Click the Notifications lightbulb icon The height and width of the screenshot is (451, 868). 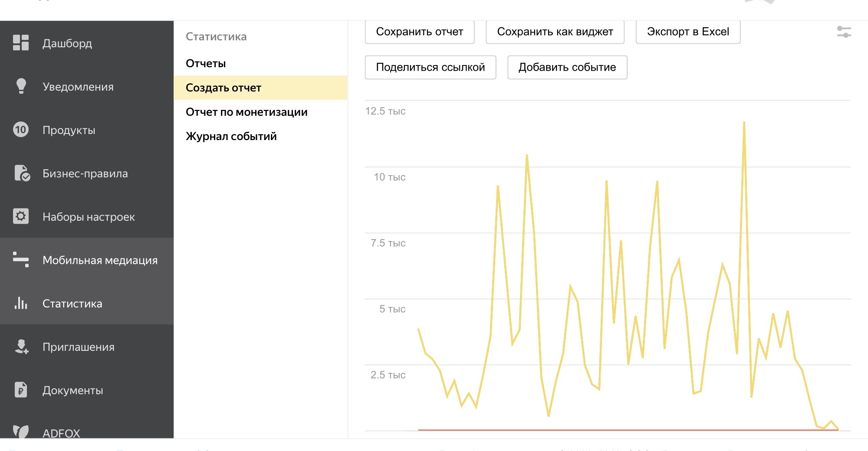click(21, 86)
